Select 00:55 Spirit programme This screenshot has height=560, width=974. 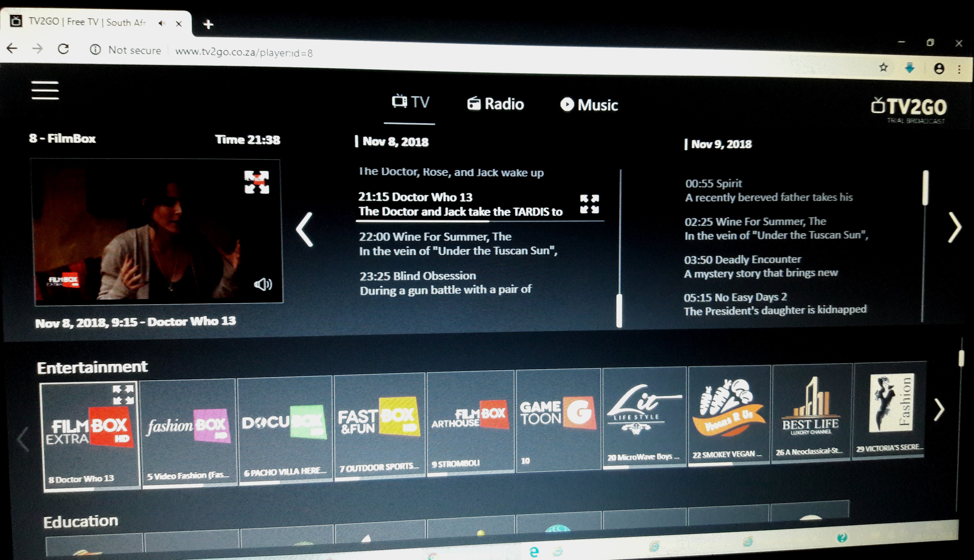(769, 190)
